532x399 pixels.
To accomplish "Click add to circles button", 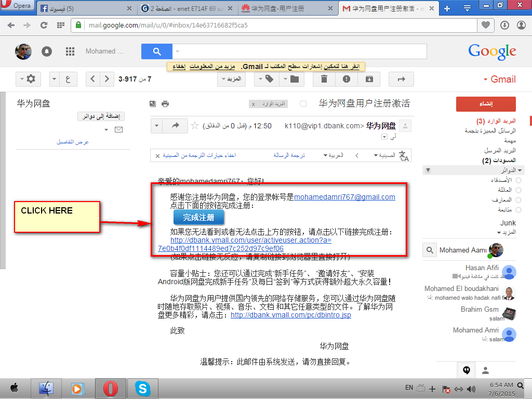I will [x=101, y=116].
